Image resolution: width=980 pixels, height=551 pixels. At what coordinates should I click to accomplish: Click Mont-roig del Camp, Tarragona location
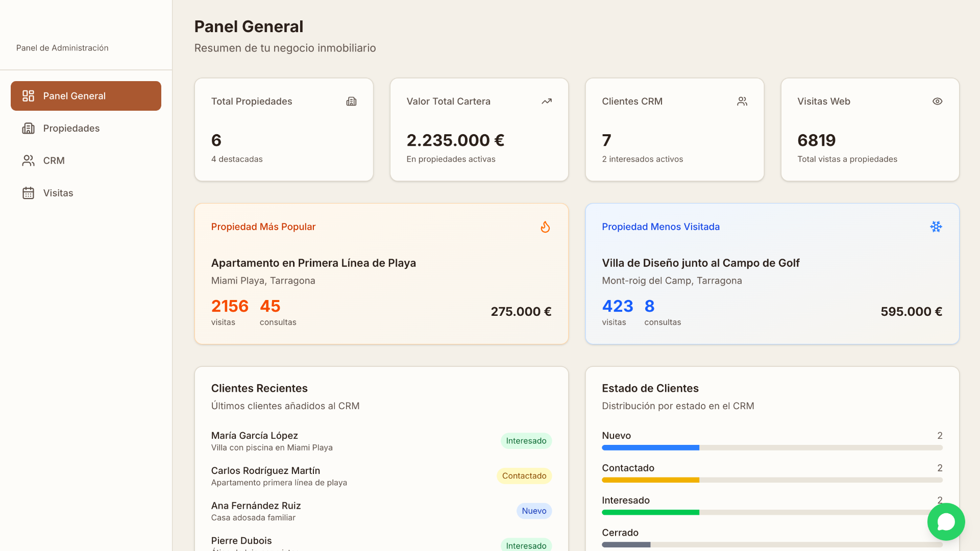pos(672,281)
